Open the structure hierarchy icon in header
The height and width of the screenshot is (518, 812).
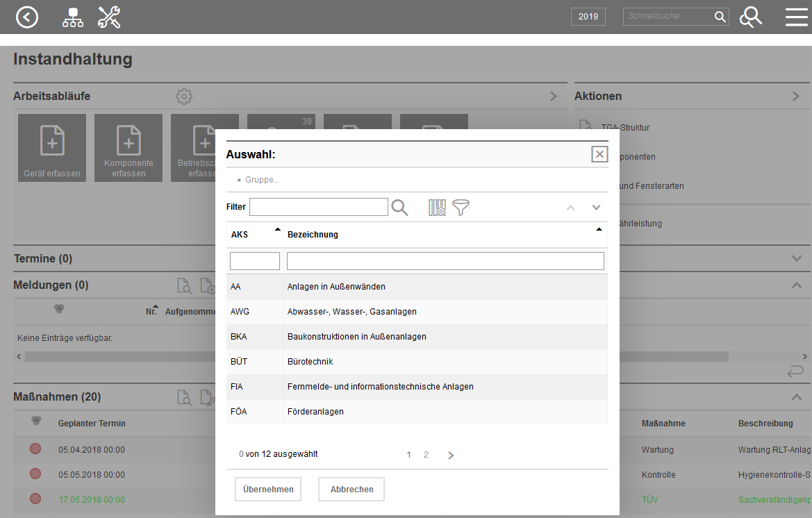pos(73,17)
